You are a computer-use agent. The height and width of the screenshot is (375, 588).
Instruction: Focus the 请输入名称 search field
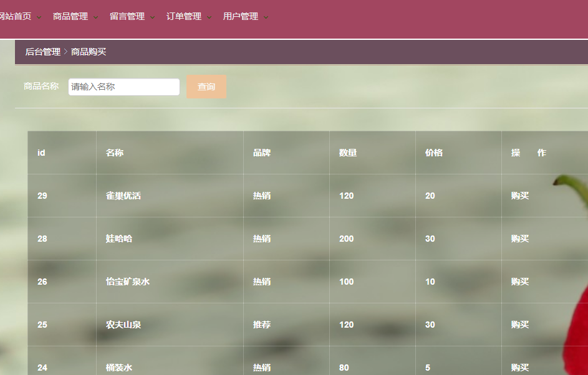(x=123, y=87)
